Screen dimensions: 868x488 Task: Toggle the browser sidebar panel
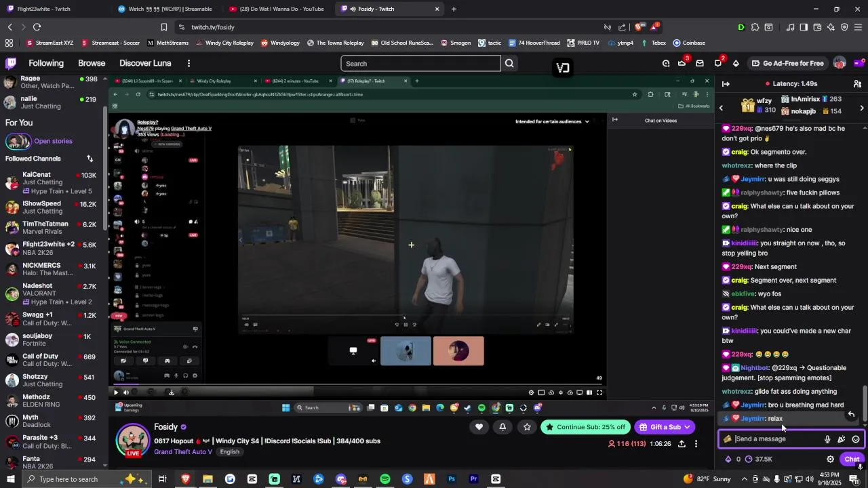[804, 27]
